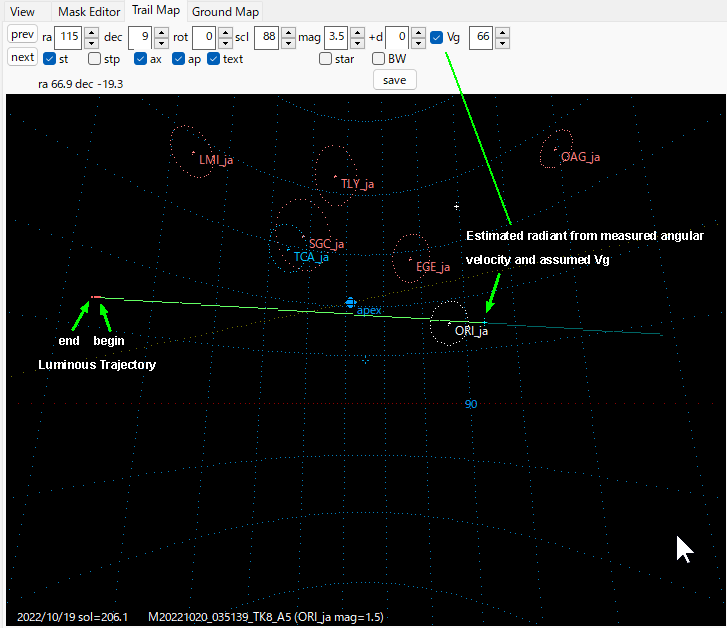Click the LMI_ja radiant circle
The width and height of the screenshot is (727, 628).
click(x=192, y=152)
